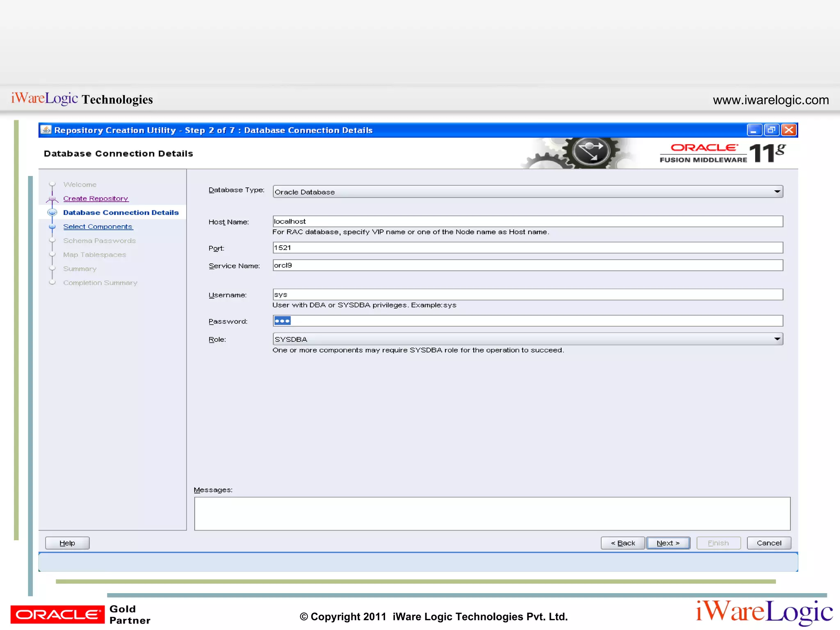
Task: Restore down the Repository Creation Utility window
Action: 771,130
